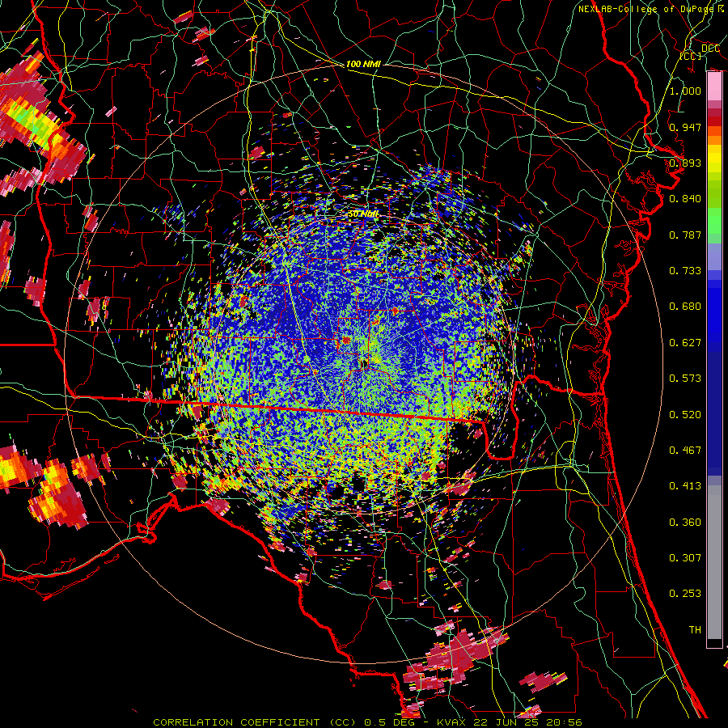Click the (CC) label above the color bar

691,56
